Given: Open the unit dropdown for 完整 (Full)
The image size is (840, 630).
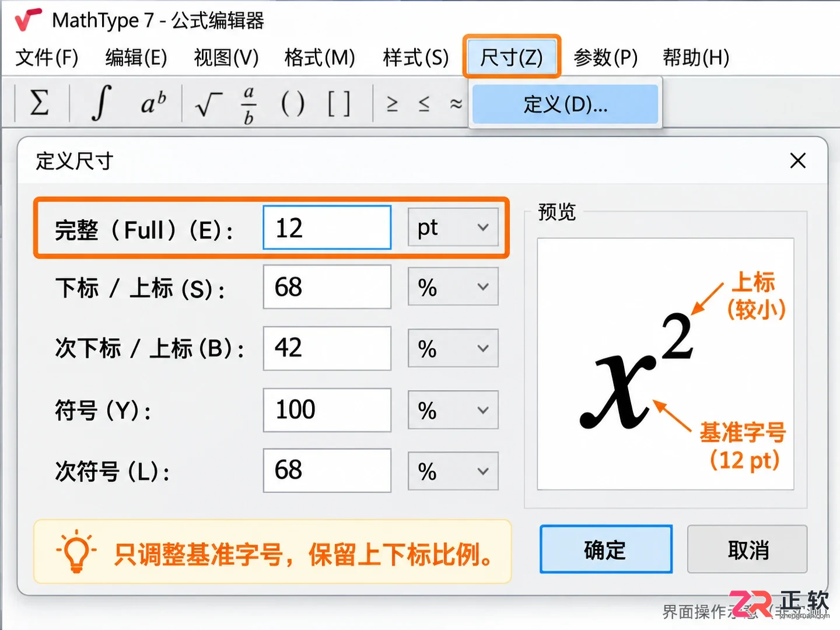Looking at the screenshot, I should 453,228.
